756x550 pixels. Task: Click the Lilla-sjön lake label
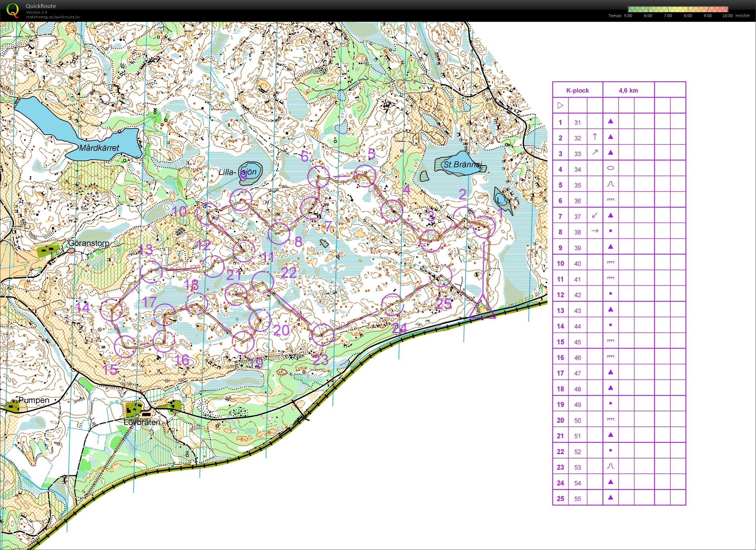click(238, 172)
